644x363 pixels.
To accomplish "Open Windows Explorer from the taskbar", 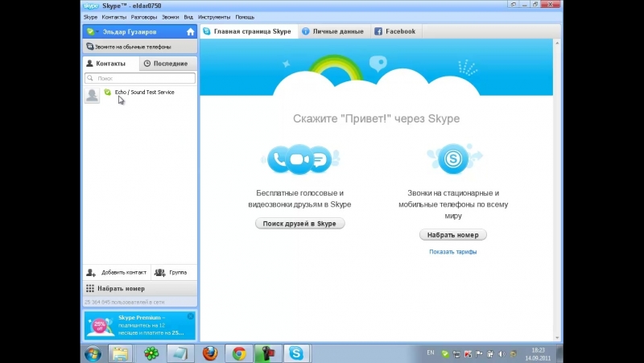I will 120,353.
